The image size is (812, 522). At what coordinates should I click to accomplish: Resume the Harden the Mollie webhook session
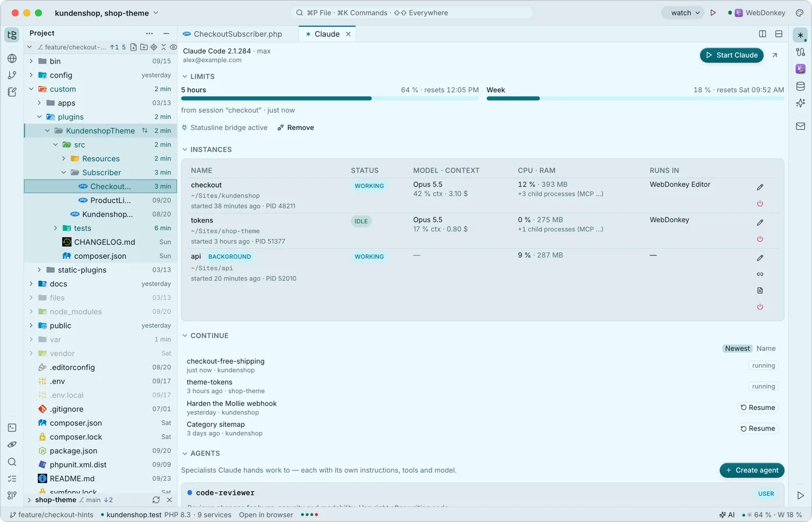pyautogui.click(x=757, y=408)
